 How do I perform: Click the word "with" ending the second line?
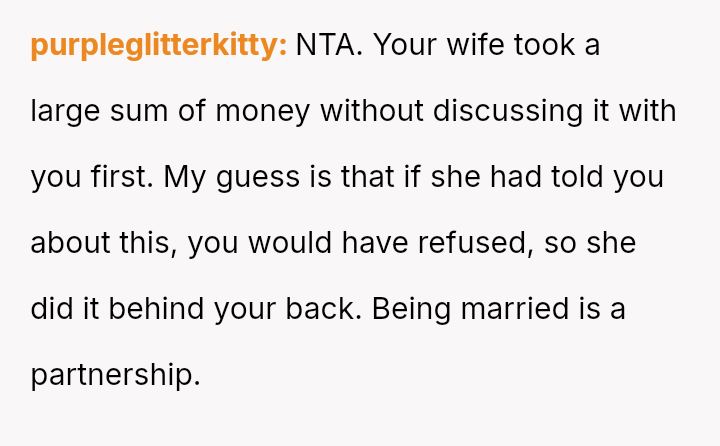[x=648, y=111]
